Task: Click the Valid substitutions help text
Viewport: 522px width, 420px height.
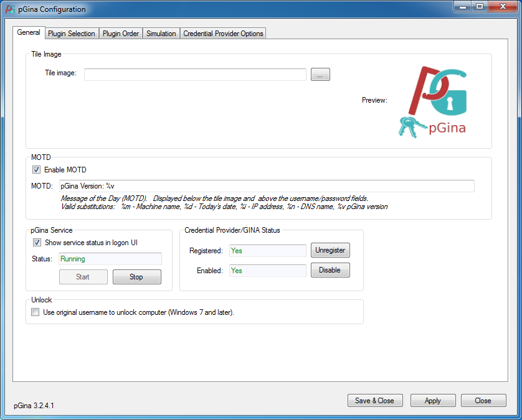Action: click(224, 207)
